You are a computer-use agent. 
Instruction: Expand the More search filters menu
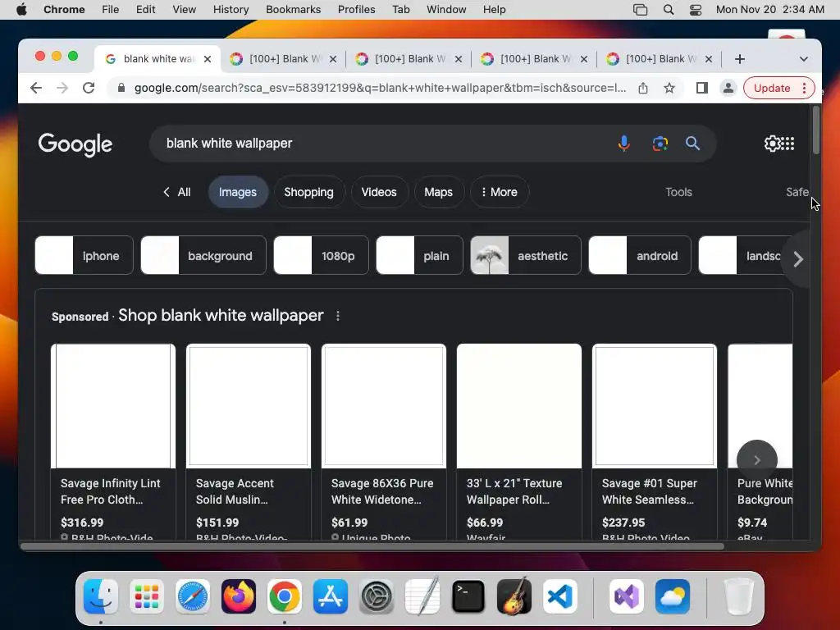coord(500,192)
